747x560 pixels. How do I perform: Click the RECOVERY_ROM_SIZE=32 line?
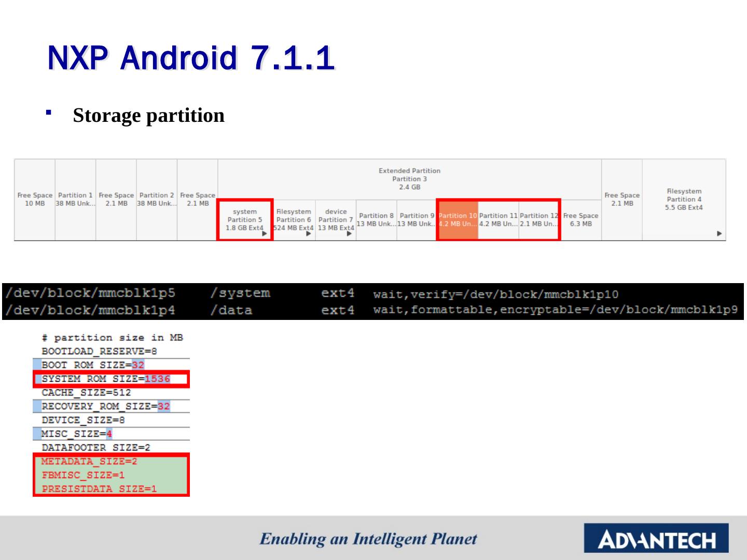click(106, 406)
